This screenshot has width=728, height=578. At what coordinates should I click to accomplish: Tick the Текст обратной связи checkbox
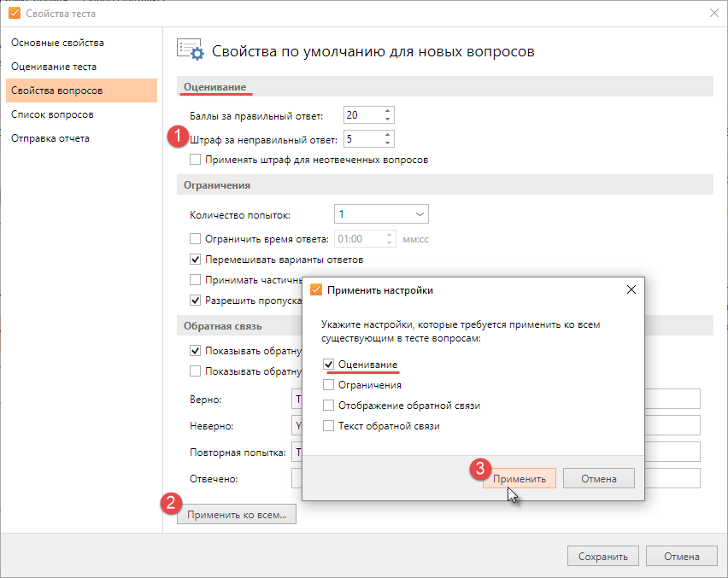point(328,426)
